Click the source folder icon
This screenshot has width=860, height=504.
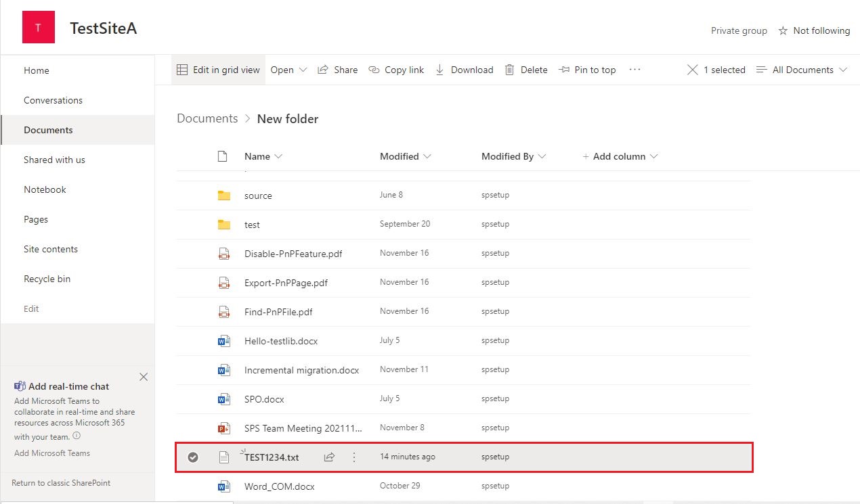click(224, 196)
